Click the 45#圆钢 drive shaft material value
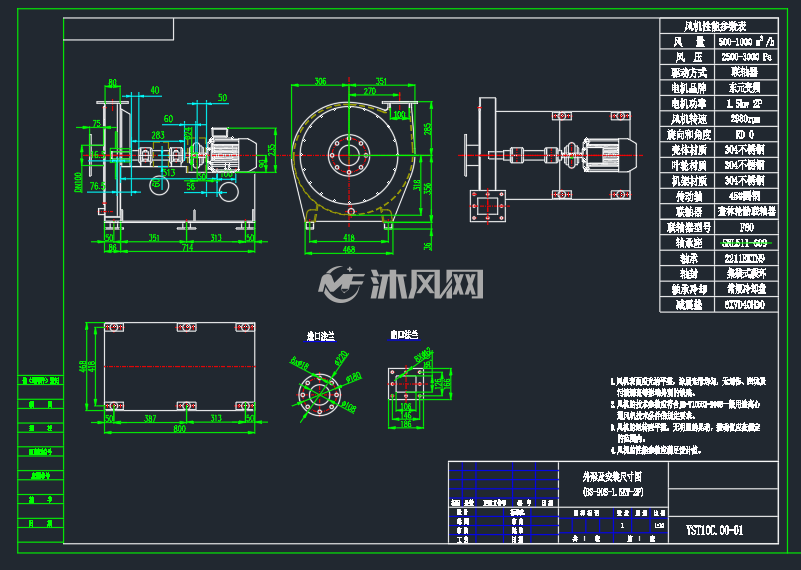 [744, 196]
